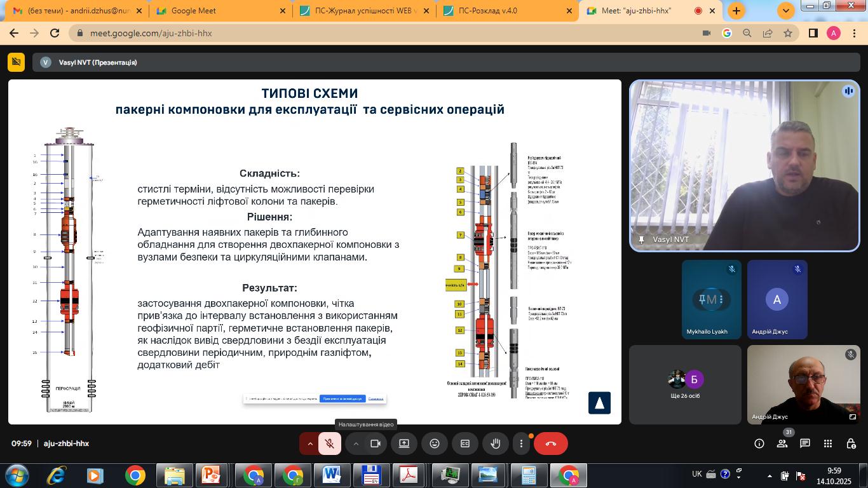This screenshot has height=488, width=868.
Task: Open the meeting details info icon
Action: pos(759,444)
